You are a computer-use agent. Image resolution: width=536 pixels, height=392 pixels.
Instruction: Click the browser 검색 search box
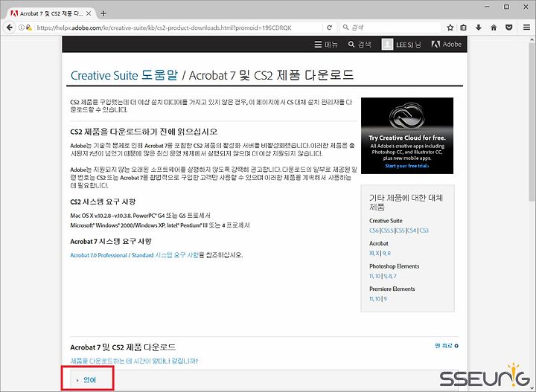point(391,28)
